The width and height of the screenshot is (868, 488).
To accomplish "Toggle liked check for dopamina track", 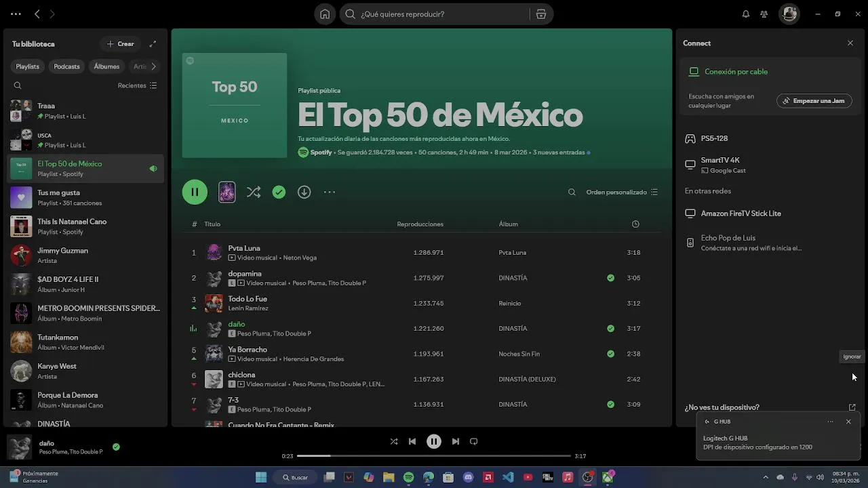I will pyautogui.click(x=611, y=278).
